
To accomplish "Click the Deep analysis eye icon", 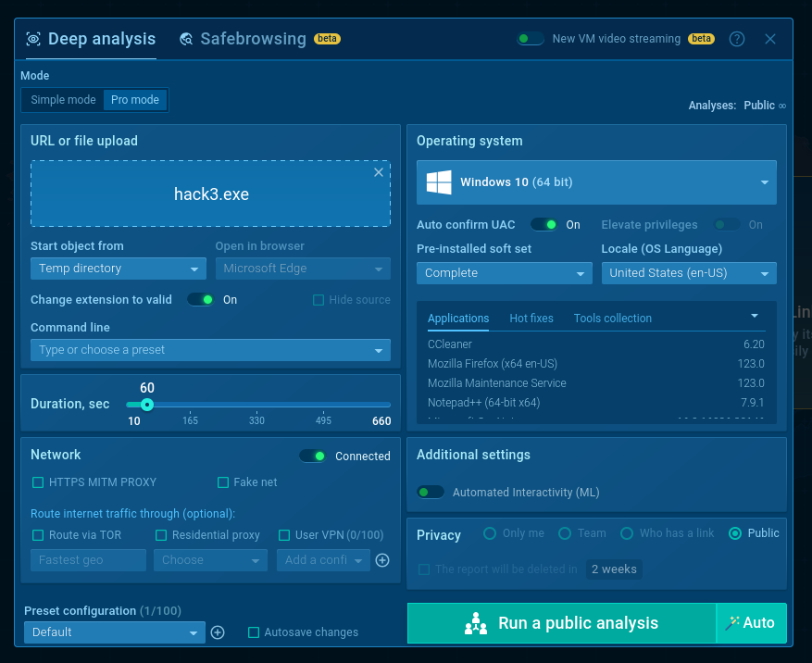I will pos(33,39).
